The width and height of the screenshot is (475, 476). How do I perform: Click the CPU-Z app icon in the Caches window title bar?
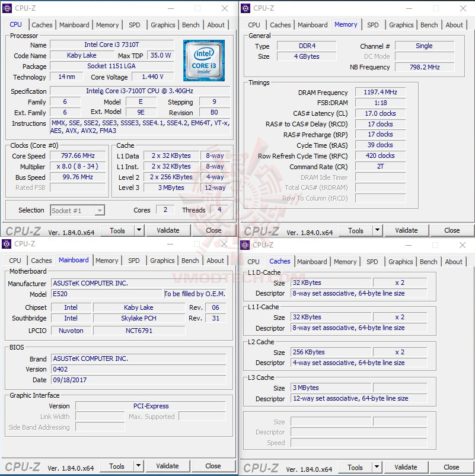coord(245,245)
